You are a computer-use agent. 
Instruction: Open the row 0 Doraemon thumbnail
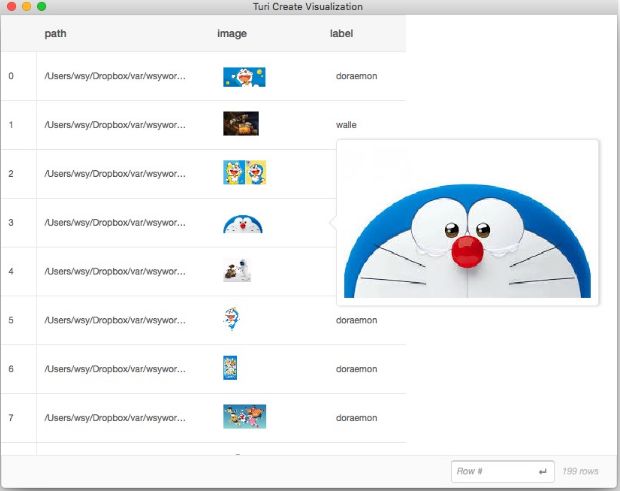coord(244,77)
